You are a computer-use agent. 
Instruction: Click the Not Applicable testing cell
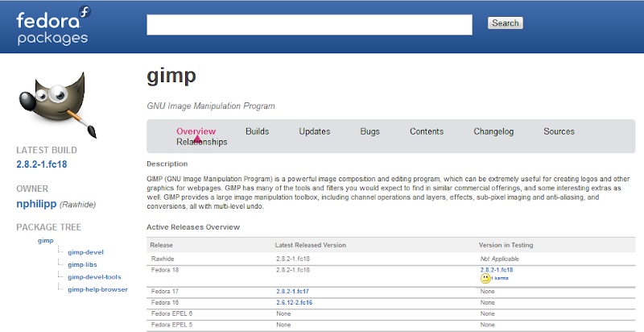(499, 259)
